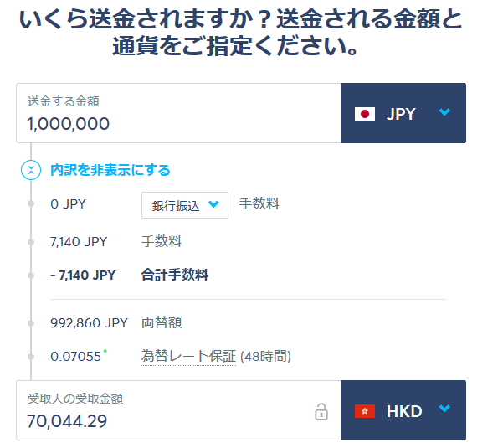Screen dimensions: 503x448
Task: Hide breakdown via 内訳を非表示にする
Action: [x=110, y=170]
